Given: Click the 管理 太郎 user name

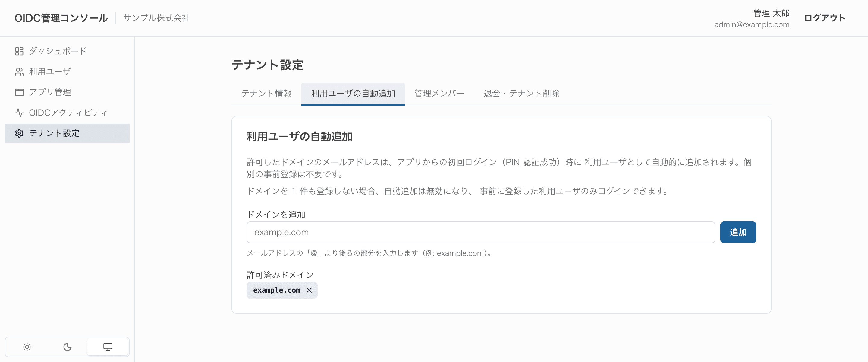Looking at the screenshot, I should click(x=771, y=13).
